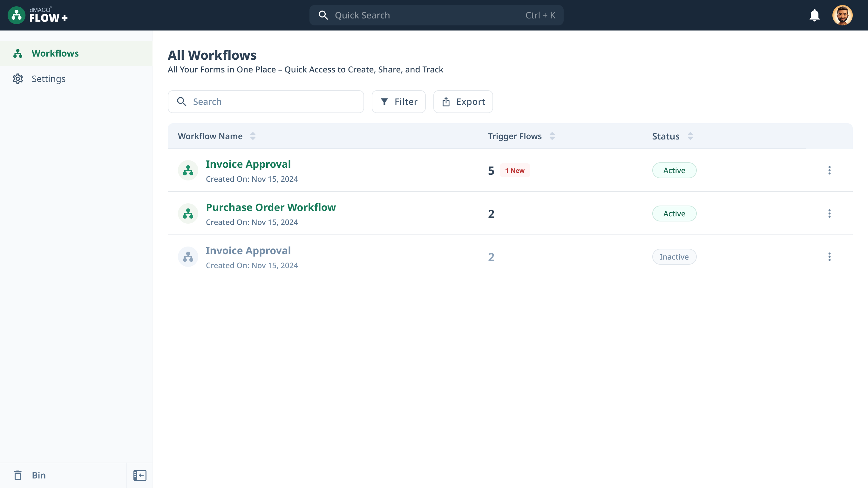The image size is (868, 488).
Task: Sort by Trigger Flows column
Action: click(552, 136)
